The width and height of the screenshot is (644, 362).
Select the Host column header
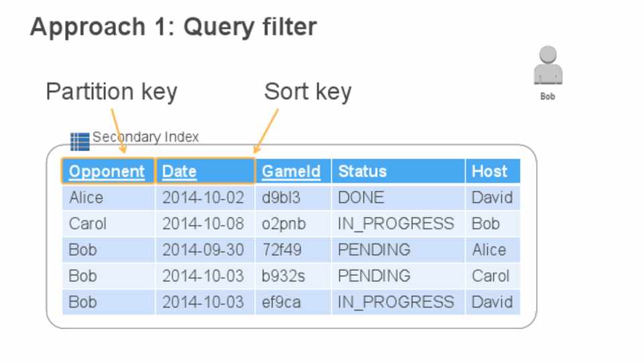pyautogui.click(x=490, y=172)
